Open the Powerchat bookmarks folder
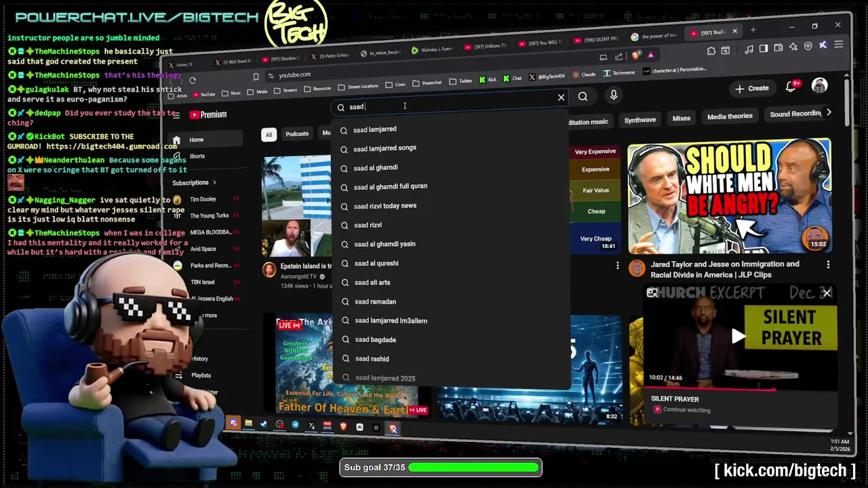This screenshot has height=488, width=868. click(427, 83)
